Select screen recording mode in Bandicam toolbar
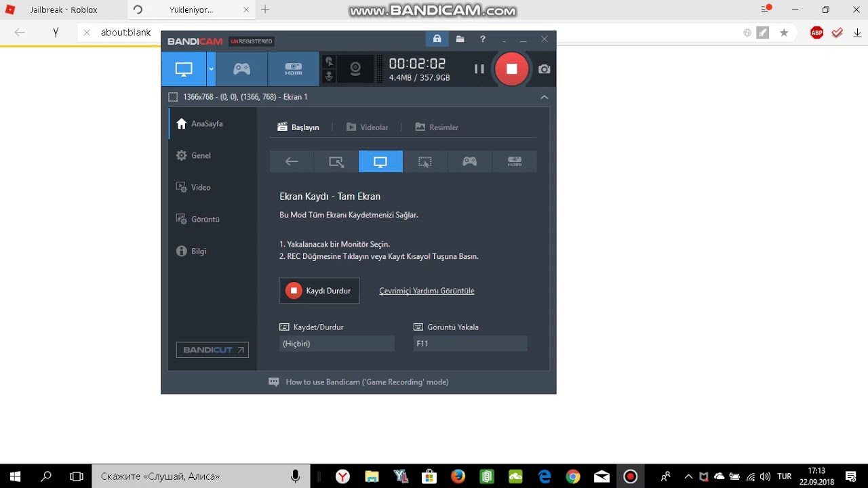 (184, 68)
